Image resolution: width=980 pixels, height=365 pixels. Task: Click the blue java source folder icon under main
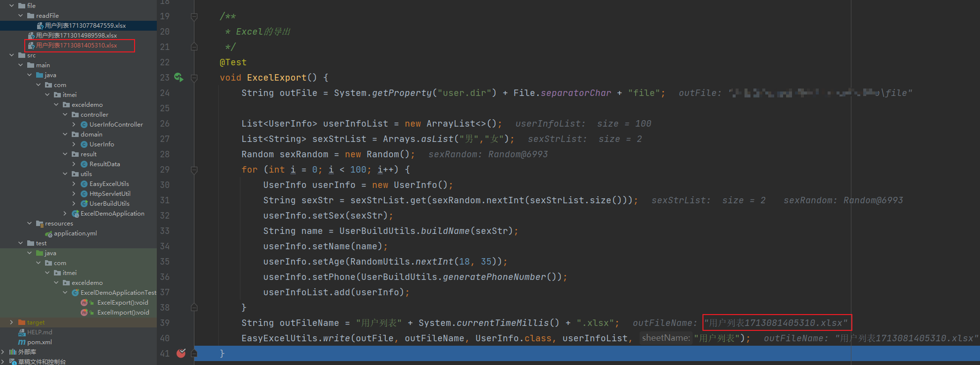[x=40, y=75]
